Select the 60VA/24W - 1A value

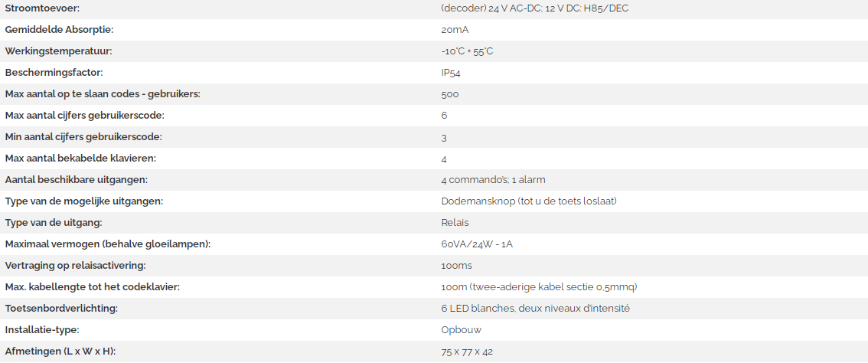[477, 244]
